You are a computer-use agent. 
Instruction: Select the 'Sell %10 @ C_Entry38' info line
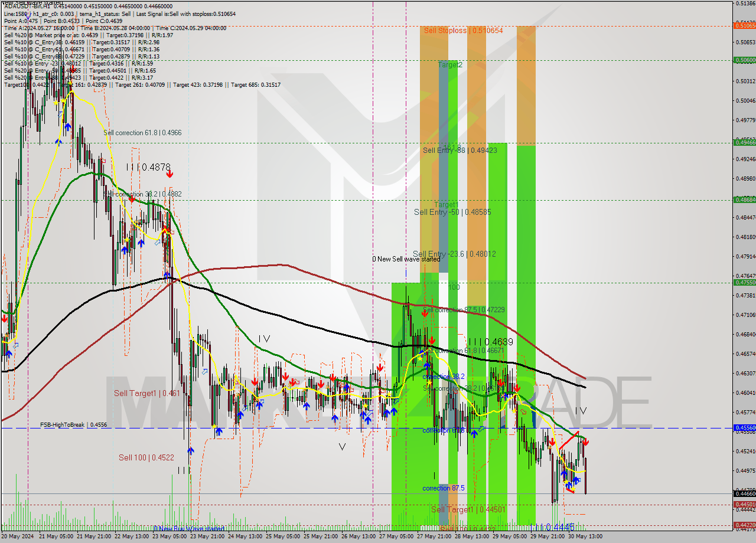pos(82,42)
